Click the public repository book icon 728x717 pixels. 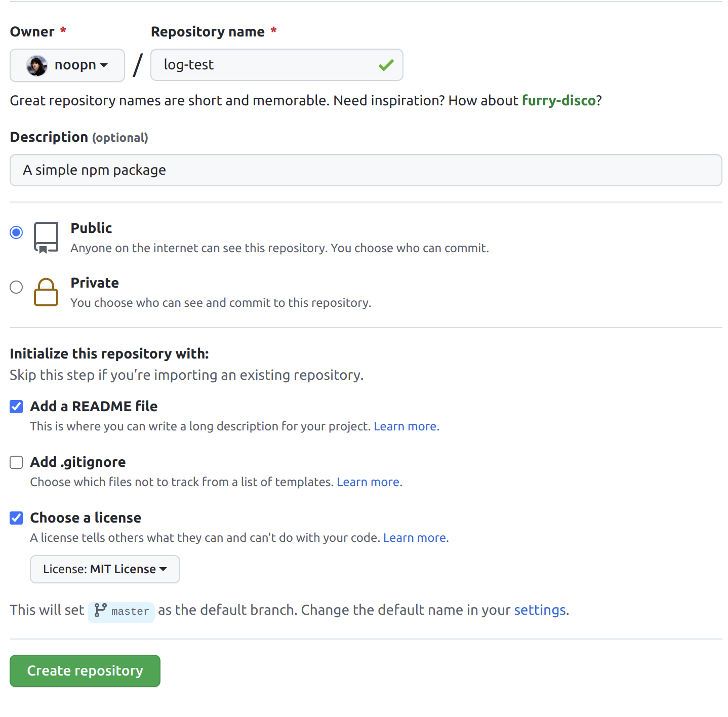pyautogui.click(x=46, y=237)
